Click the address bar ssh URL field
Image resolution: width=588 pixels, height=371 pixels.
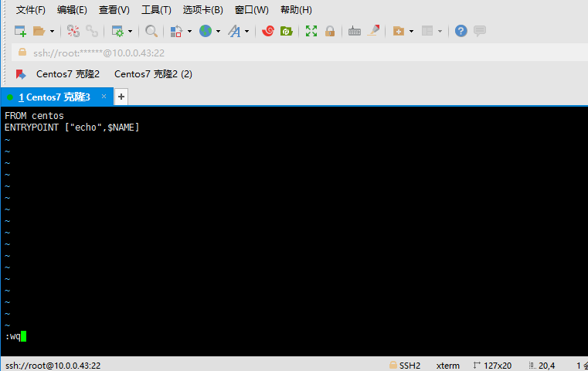click(x=300, y=53)
